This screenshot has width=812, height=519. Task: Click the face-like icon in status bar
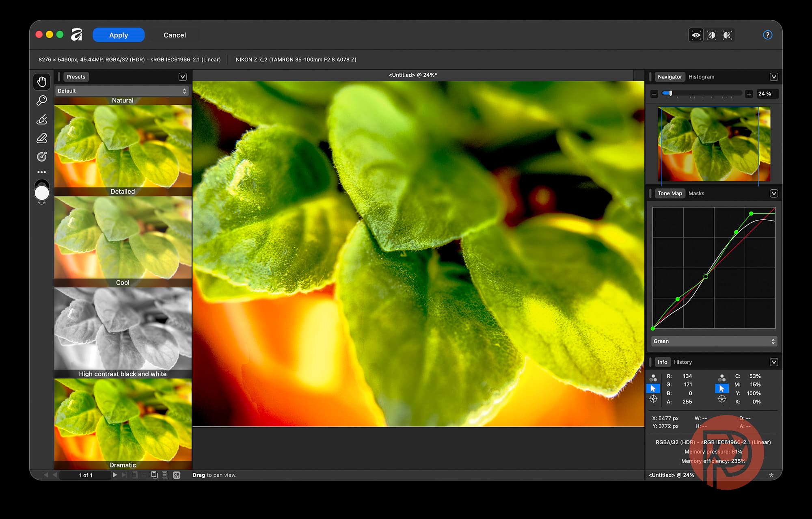(177, 475)
